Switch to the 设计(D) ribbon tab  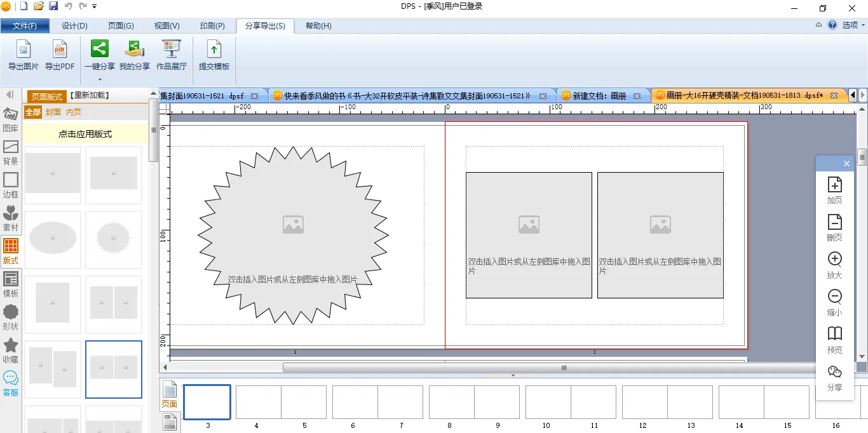click(74, 26)
